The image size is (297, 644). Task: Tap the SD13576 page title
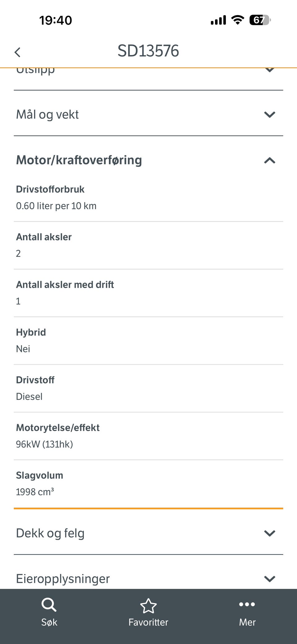tap(148, 51)
